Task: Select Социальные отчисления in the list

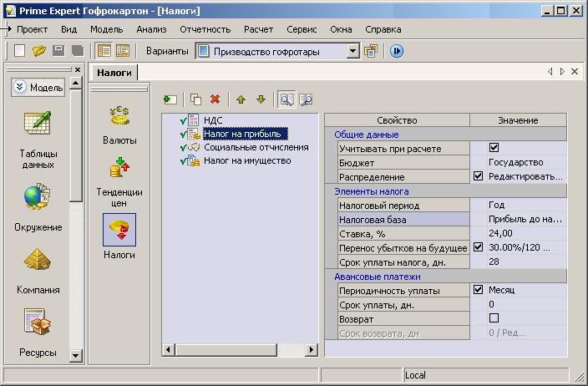Action: pyautogui.click(x=256, y=147)
